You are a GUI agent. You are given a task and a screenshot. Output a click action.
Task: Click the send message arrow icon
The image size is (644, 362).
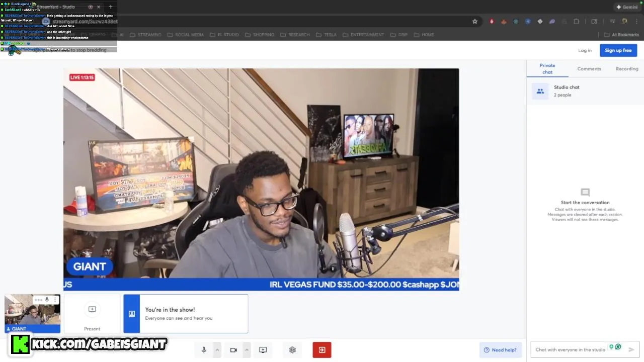631,349
